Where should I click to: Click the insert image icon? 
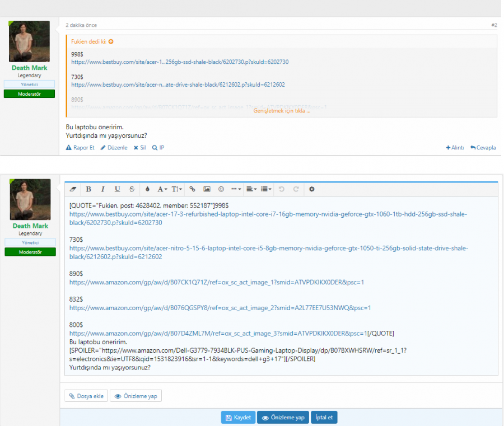[207, 189]
